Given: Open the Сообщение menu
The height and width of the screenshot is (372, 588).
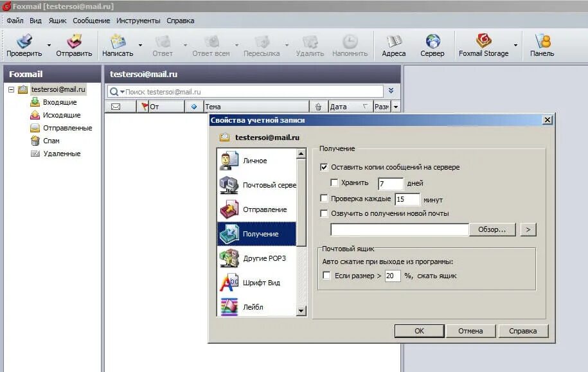Looking at the screenshot, I should click(91, 21).
